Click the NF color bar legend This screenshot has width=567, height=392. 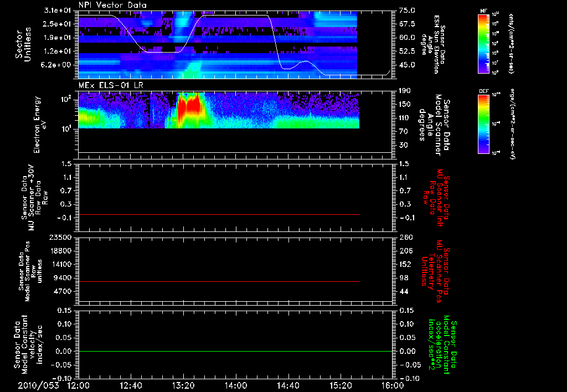(x=483, y=44)
